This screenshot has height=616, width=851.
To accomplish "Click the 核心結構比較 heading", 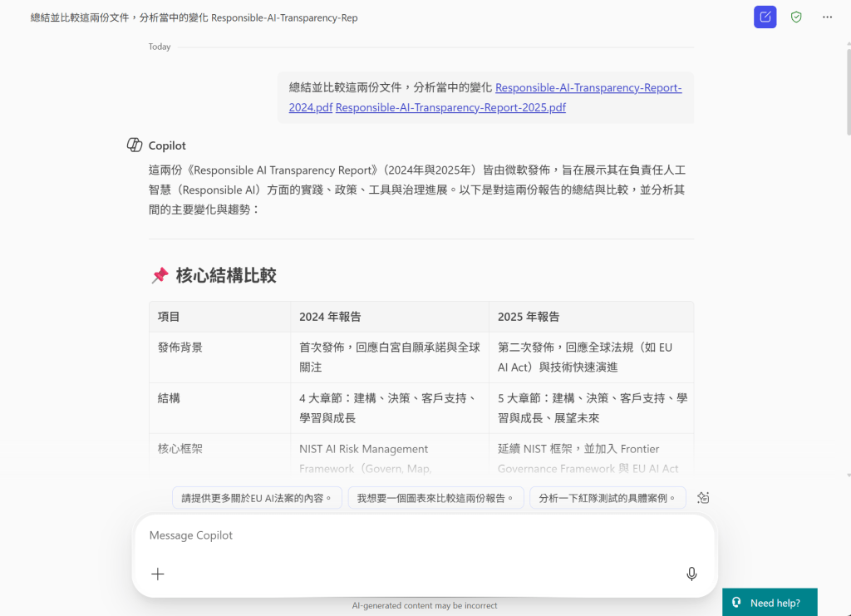I will click(226, 275).
